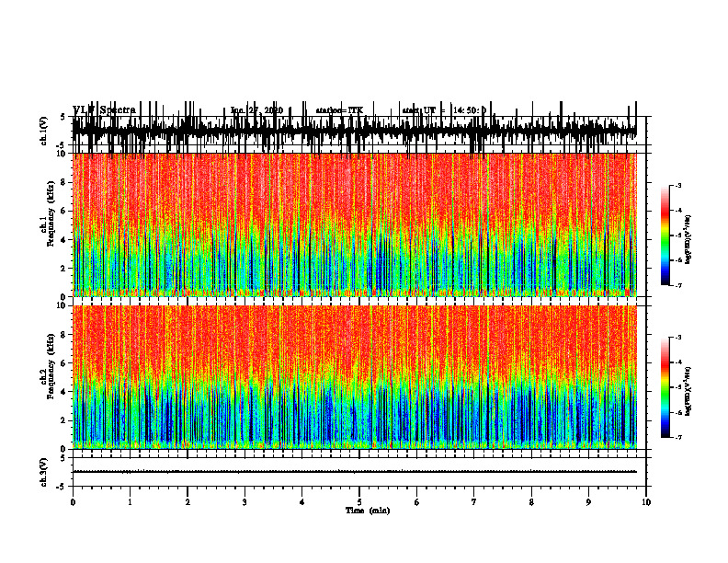Click the ch.3 voltage trace line
728x563 pixels.
coord(354,472)
